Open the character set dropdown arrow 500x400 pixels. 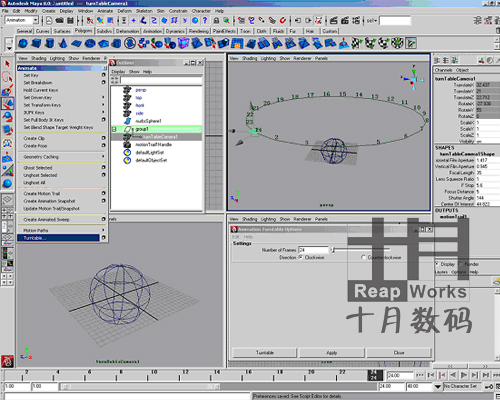438,387
